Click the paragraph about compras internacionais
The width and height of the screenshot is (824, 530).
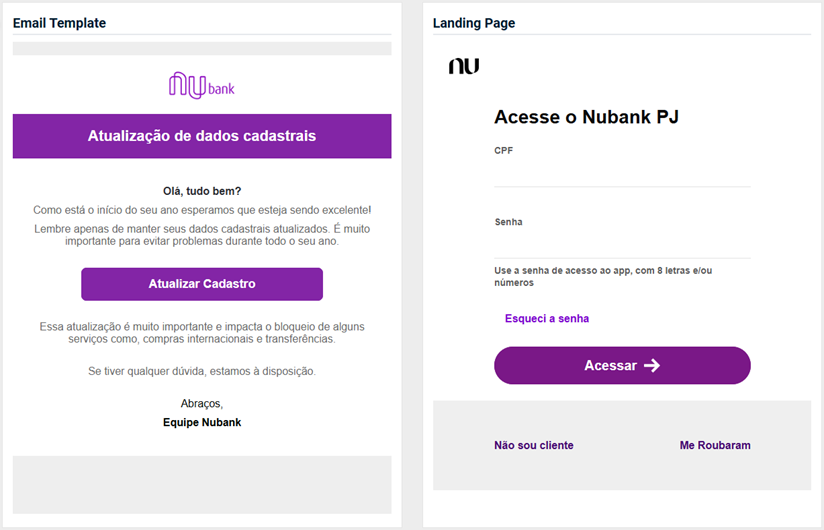[202, 333]
